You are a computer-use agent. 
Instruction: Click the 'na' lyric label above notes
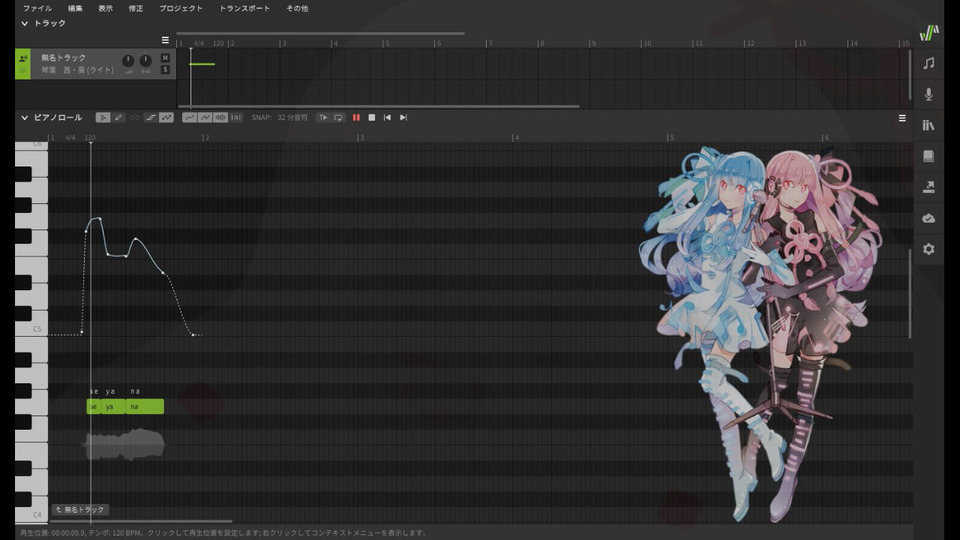[135, 391]
